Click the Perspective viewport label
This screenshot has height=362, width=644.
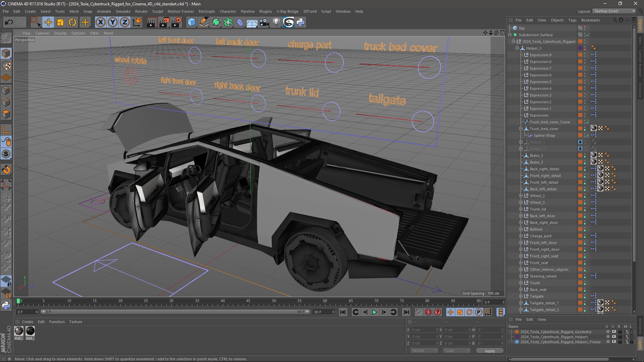[x=25, y=40]
